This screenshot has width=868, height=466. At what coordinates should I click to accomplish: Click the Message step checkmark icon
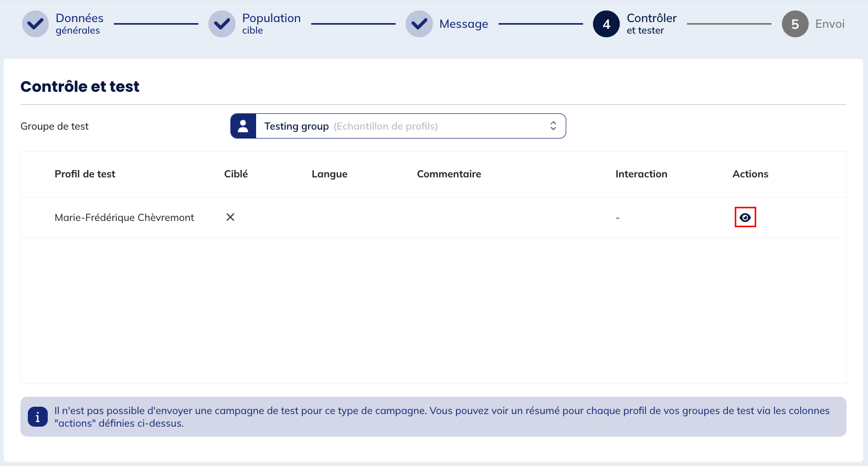pos(419,24)
